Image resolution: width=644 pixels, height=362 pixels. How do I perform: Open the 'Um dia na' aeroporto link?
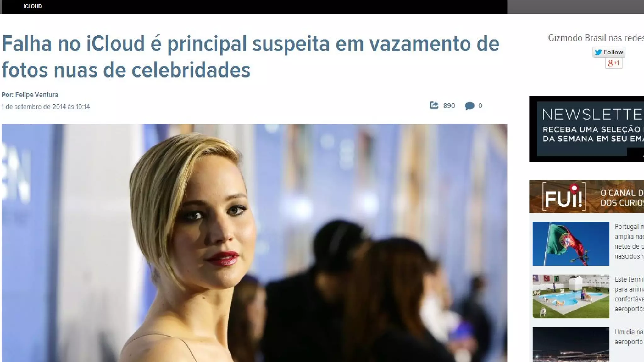629,337
